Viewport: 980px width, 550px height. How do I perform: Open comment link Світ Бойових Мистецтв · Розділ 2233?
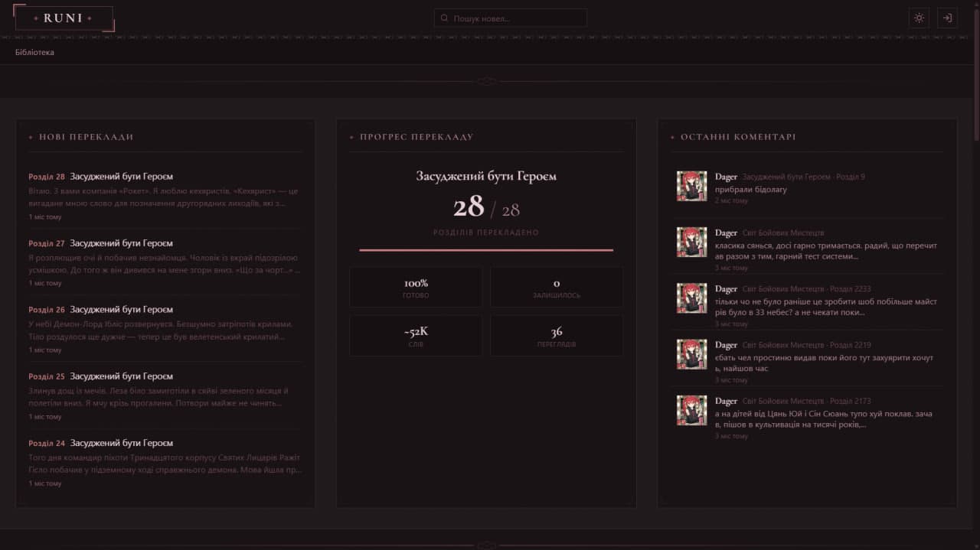click(x=806, y=289)
